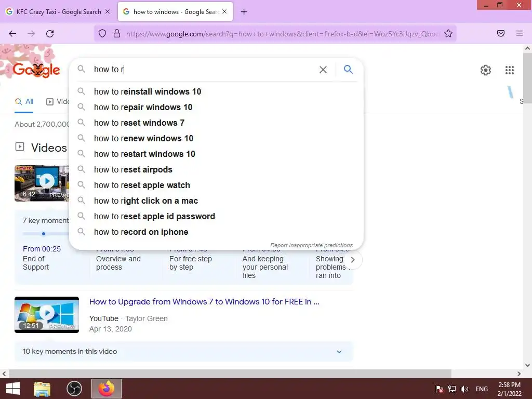Clear the search box with X
The width and height of the screenshot is (532, 399).
323,70
